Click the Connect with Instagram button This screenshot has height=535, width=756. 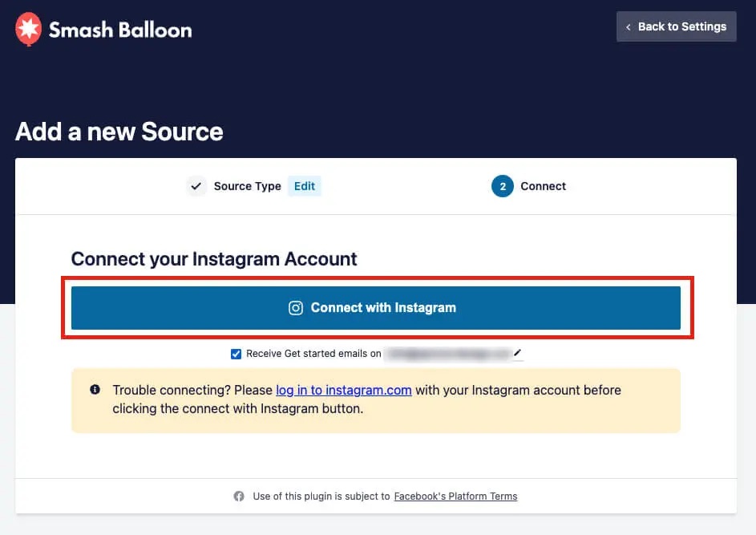(x=375, y=308)
